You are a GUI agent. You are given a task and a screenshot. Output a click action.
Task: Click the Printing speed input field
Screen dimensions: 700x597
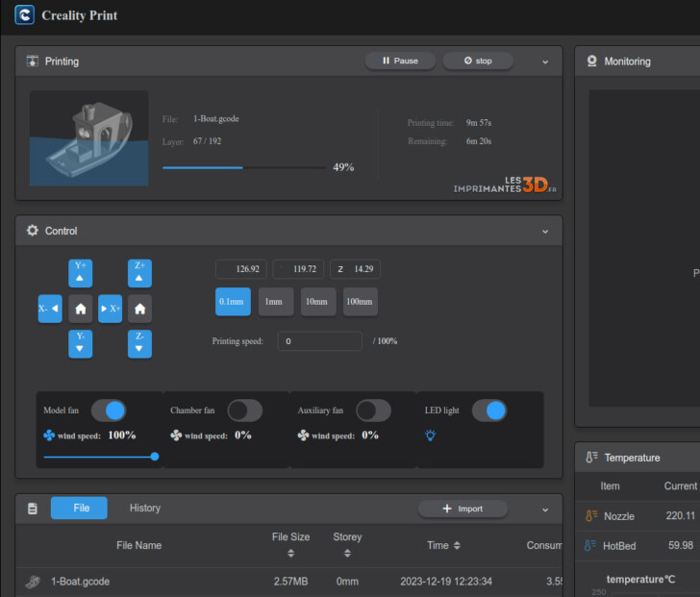[x=319, y=341]
